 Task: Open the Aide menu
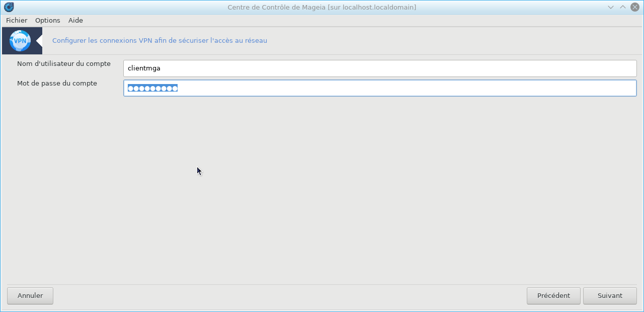75,20
